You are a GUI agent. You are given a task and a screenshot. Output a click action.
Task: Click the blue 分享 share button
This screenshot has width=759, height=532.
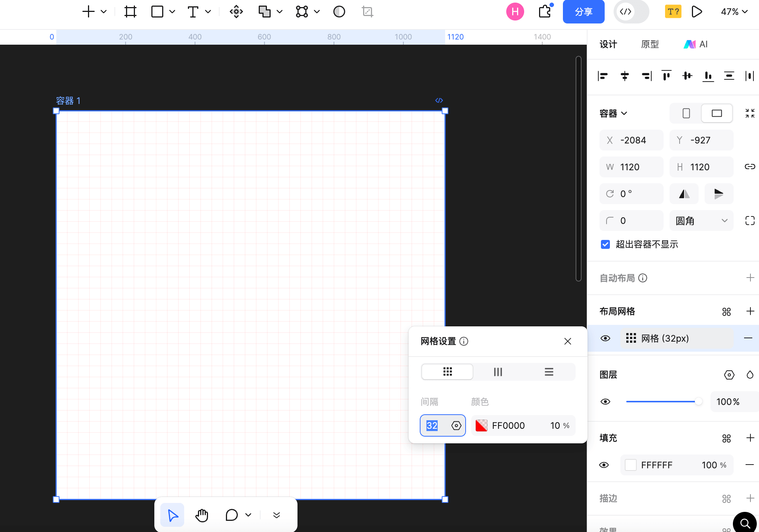[x=583, y=12]
